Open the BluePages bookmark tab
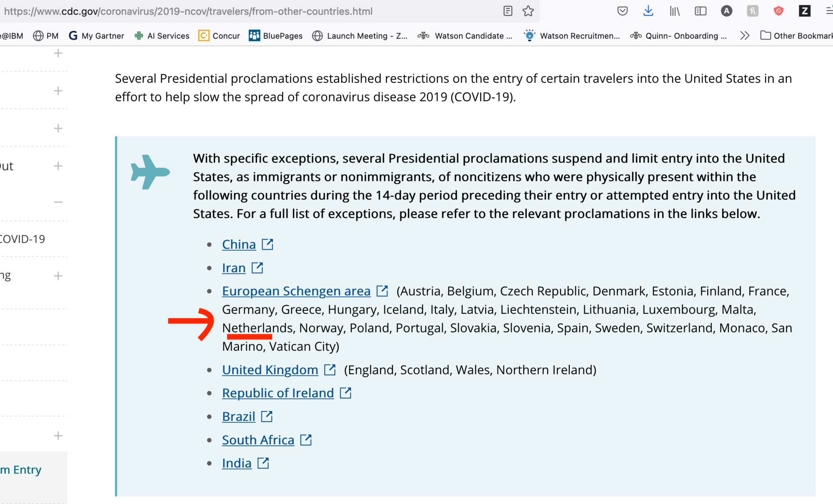 276,35
